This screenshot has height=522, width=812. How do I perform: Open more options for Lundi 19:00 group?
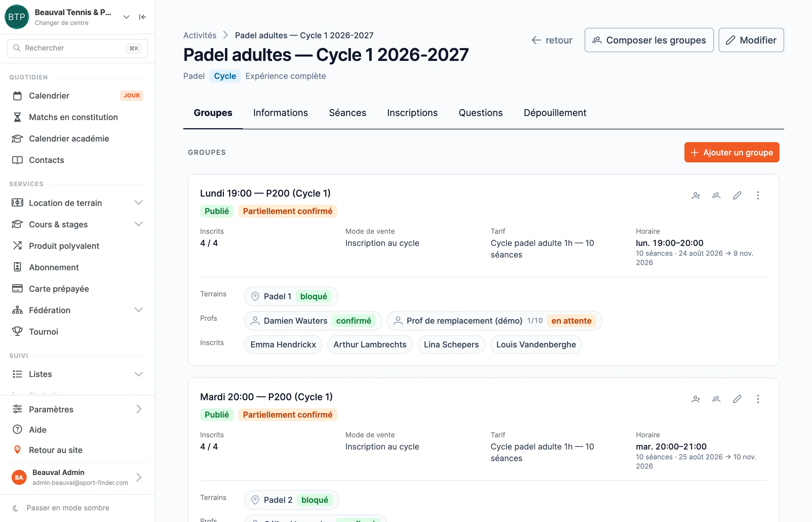(758, 195)
